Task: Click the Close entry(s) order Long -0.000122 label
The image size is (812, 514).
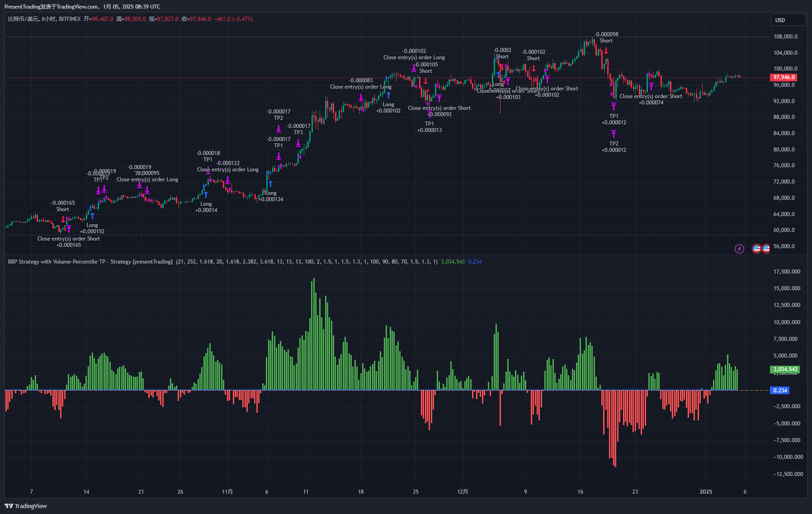Action: tap(228, 166)
